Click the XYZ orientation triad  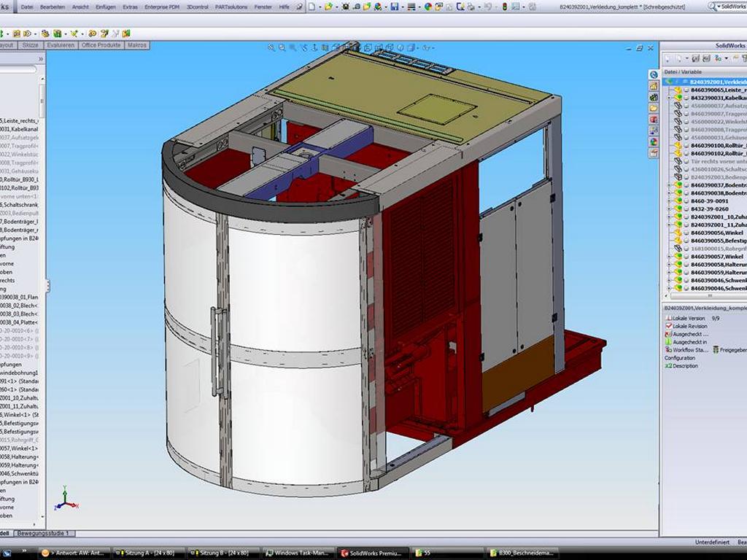tap(66, 499)
